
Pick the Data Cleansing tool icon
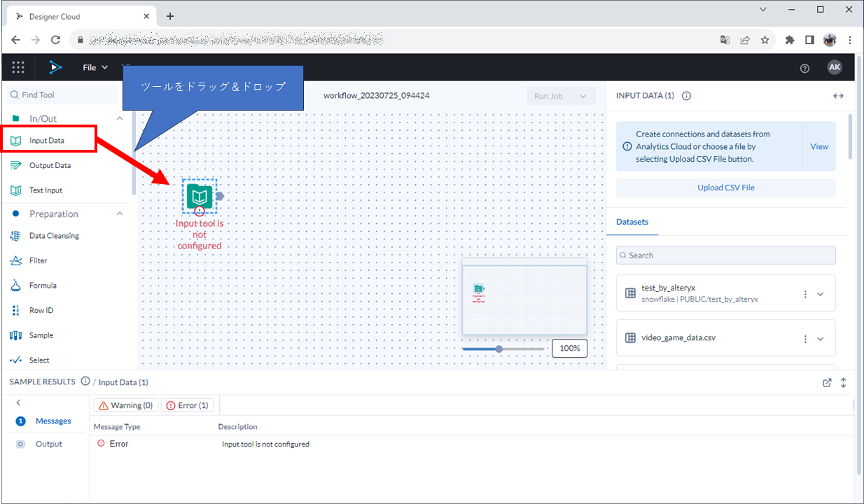(16, 236)
